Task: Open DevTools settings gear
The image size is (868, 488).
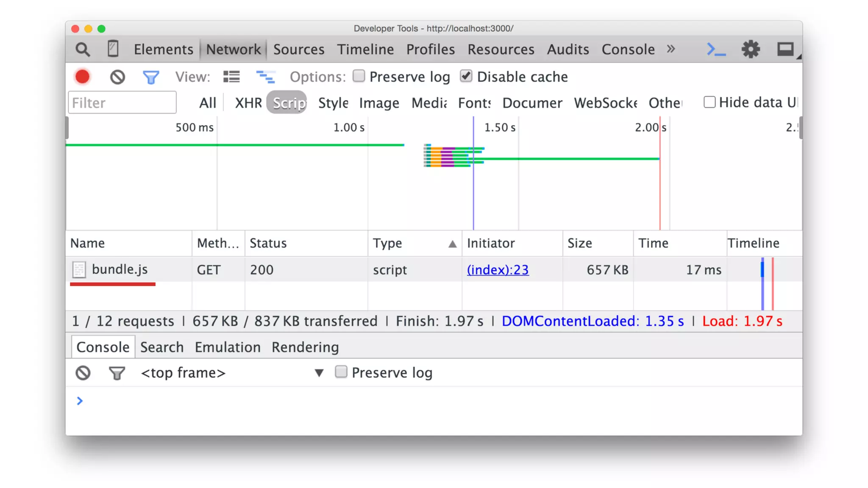Action: (x=750, y=50)
